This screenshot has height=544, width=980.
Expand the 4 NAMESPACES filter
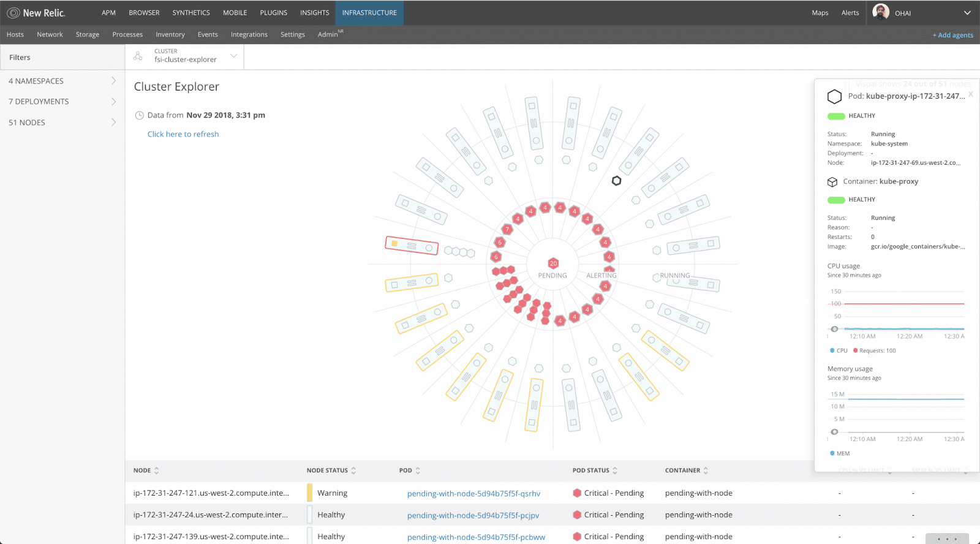(62, 81)
